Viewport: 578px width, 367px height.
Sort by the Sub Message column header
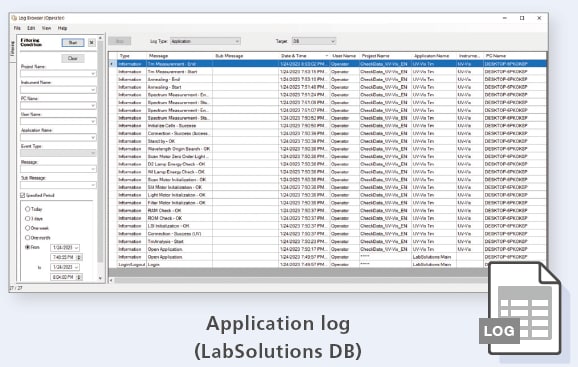tap(246, 56)
